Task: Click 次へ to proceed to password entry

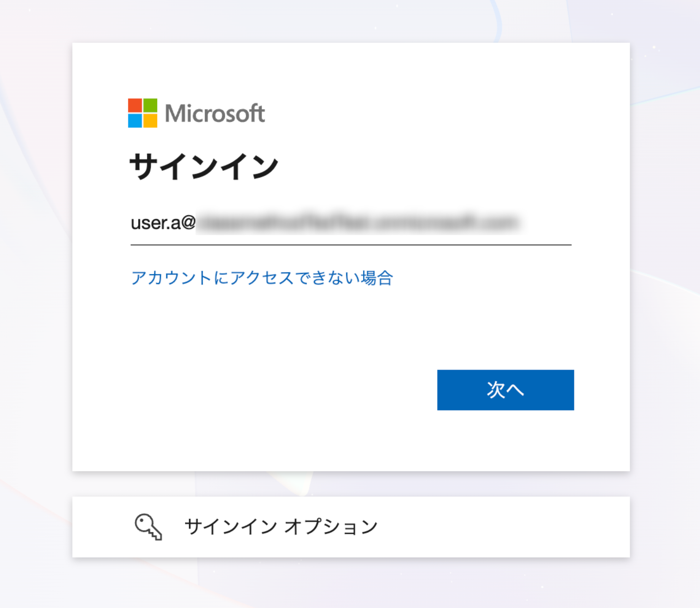Action: (x=506, y=390)
